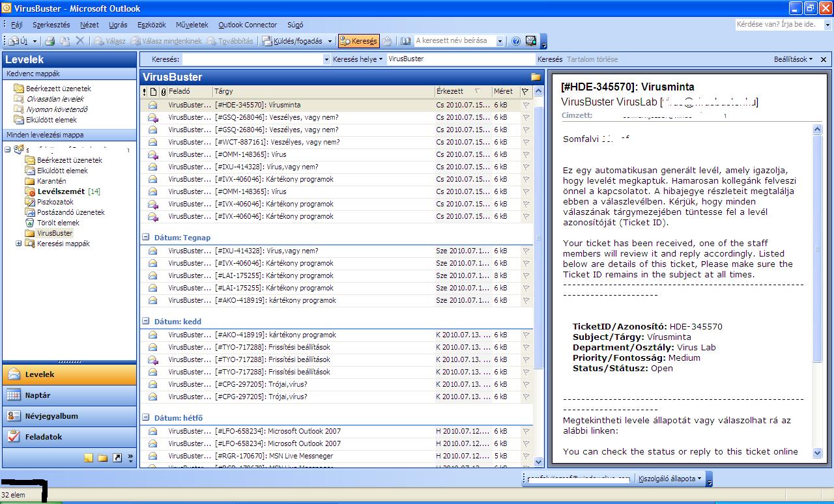
Task: Sort messages by Méret column
Action: (x=506, y=92)
